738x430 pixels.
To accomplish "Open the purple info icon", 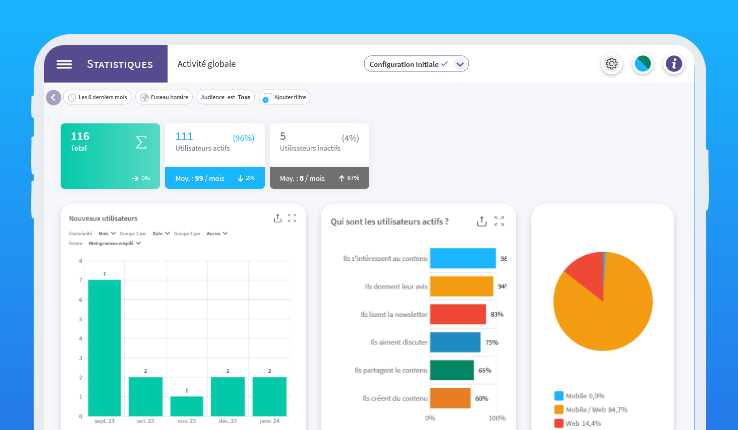I will [674, 64].
